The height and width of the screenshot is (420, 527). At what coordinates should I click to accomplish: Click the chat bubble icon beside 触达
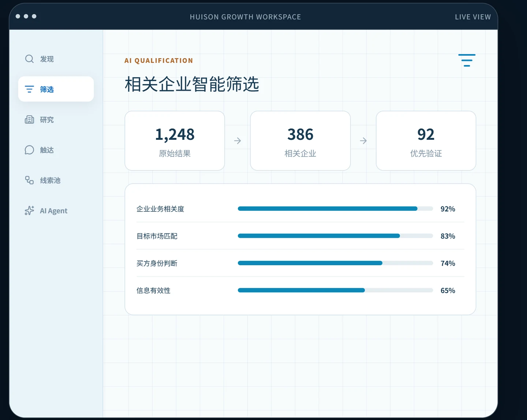[x=29, y=150]
